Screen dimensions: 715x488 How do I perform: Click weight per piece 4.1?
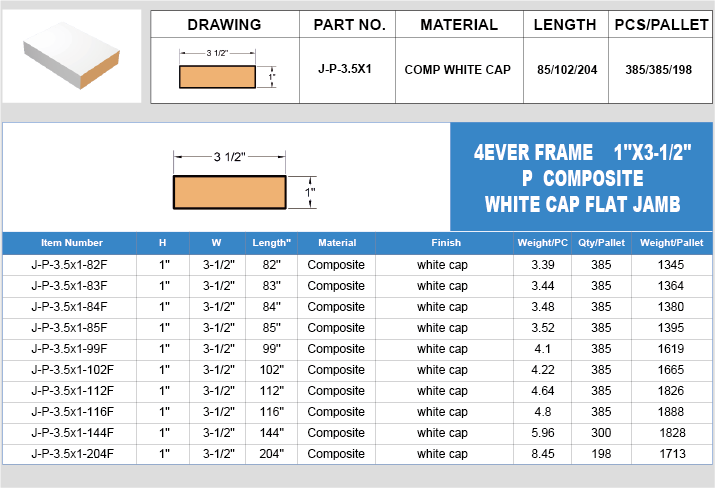(543, 348)
